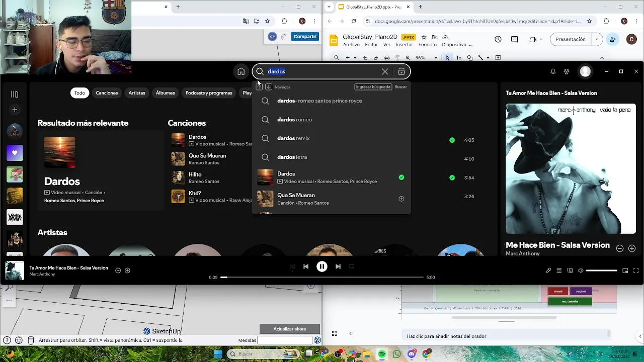This screenshot has width=644, height=362.
Task: Adjust the Spotify volume slider
Action: click(601, 270)
